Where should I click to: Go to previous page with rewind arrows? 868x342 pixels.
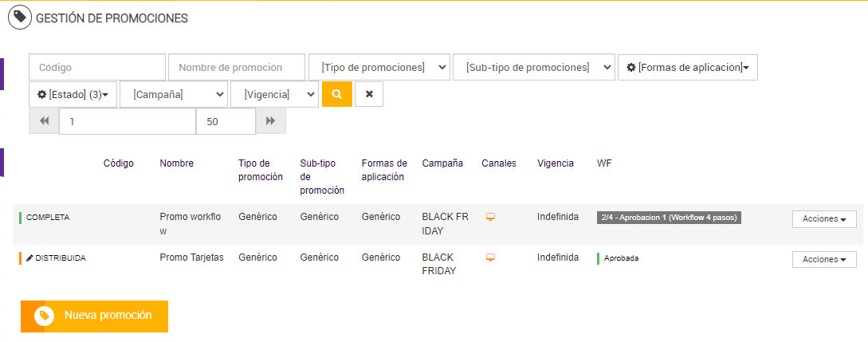44,121
